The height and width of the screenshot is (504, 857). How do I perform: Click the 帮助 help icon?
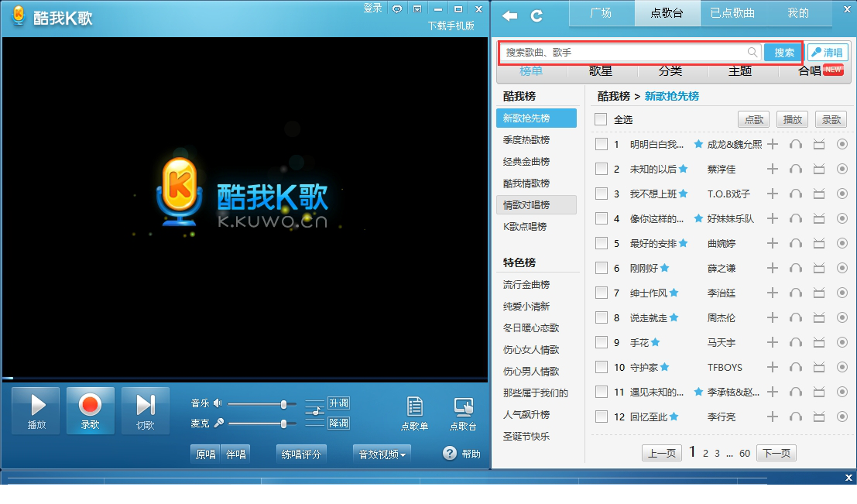[x=450, y=454]
